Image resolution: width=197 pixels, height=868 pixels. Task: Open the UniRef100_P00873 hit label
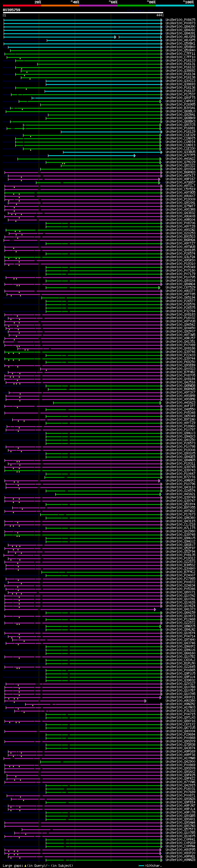(180, 23)
